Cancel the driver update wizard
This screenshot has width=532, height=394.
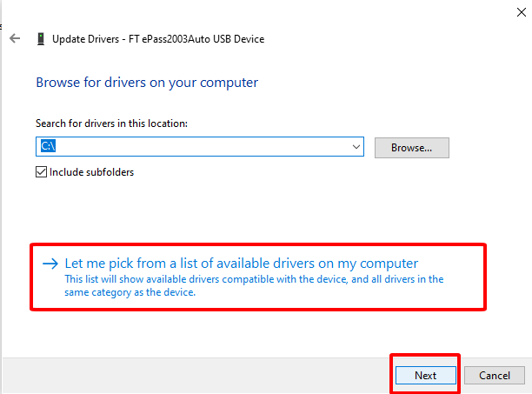click(x=495, y=375)
